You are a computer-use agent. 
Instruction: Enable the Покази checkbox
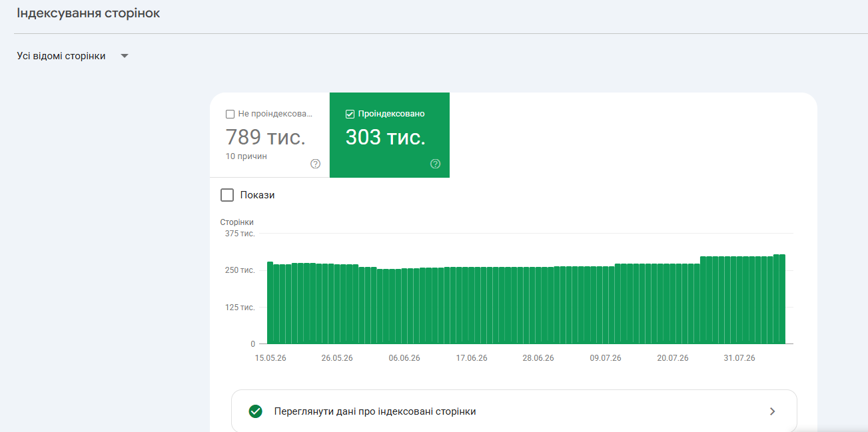(227, 195)
